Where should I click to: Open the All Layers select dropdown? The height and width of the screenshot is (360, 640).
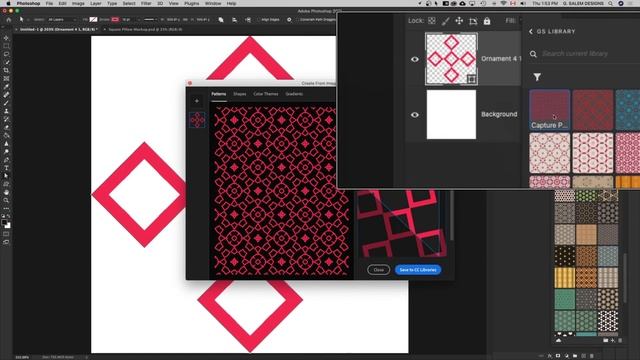point(62,20)
